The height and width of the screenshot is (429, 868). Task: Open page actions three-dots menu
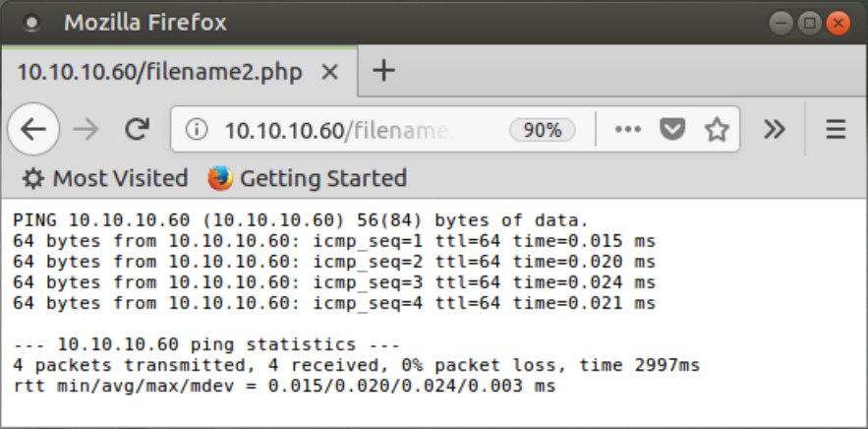(628, 130)
